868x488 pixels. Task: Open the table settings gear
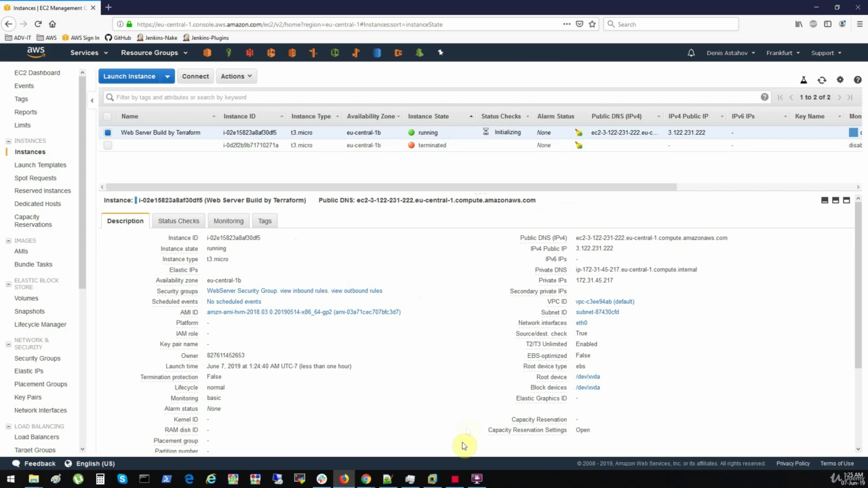point(840,80)
